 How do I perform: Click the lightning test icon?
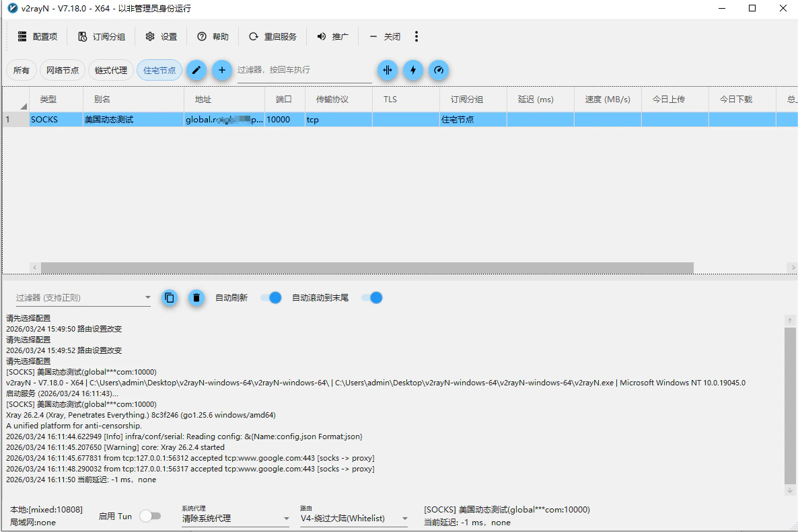click(413, 70)
